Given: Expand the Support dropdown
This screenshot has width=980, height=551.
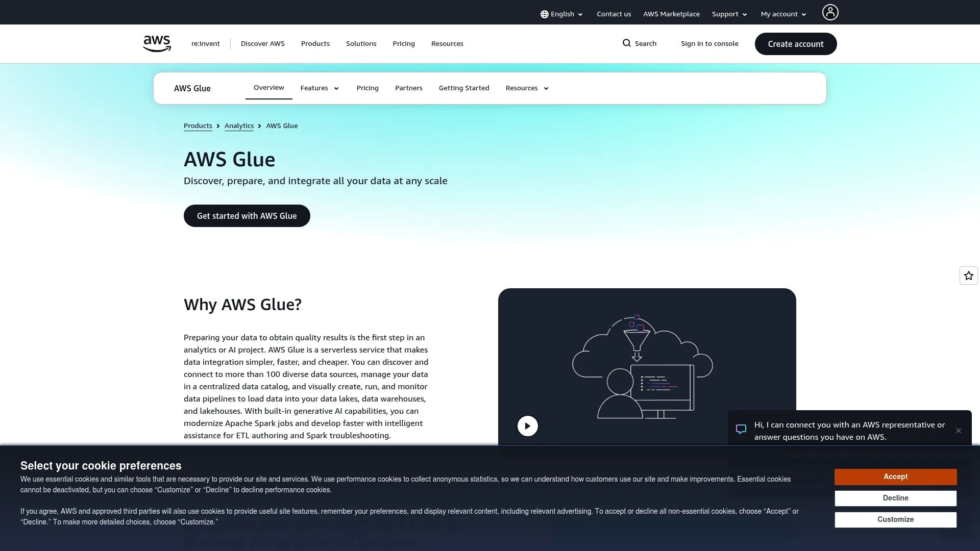Looking at the screenshot, I should click(x=729, y=14).
